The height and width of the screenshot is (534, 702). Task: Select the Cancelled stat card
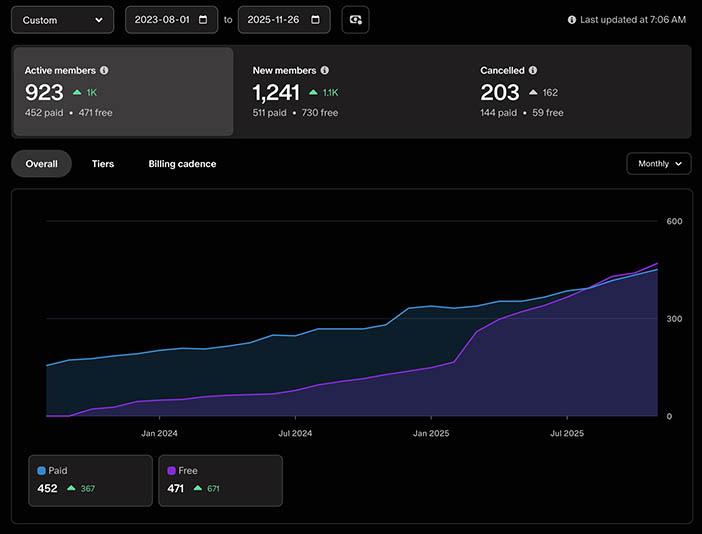tap(578, 91)
